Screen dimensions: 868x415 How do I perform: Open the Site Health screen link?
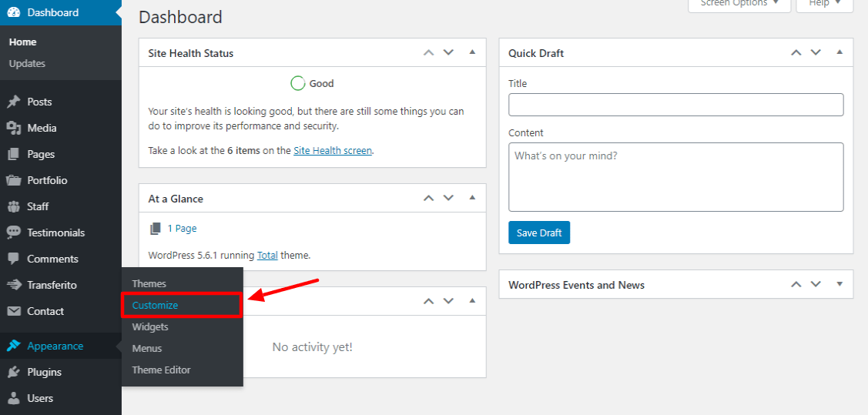(333, 150)
